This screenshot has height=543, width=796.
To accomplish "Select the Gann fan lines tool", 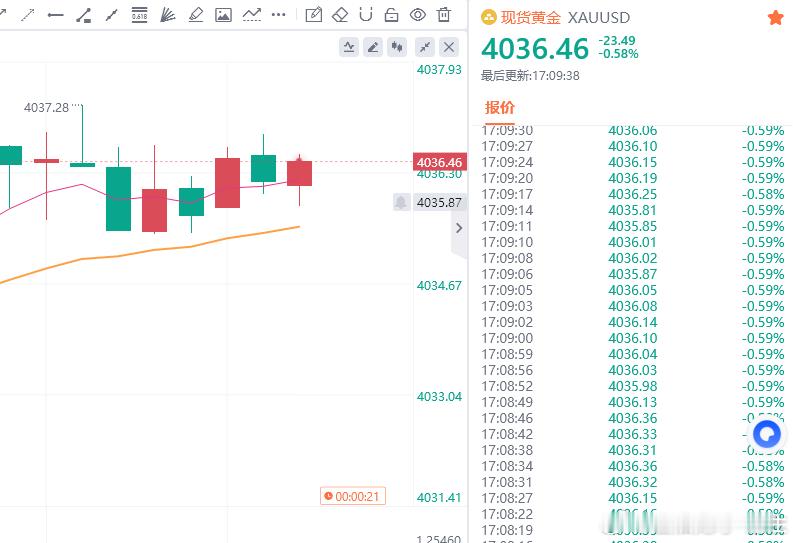I will click(x=168, y=15).
